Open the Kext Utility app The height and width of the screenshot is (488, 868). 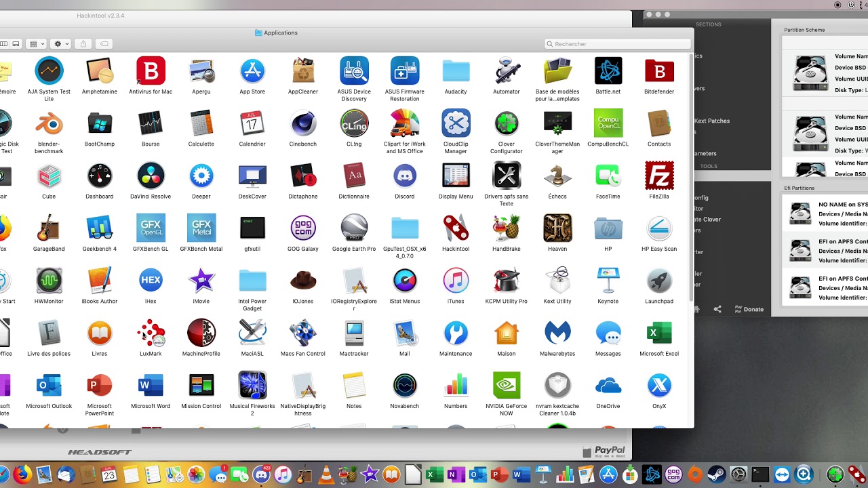557,281
